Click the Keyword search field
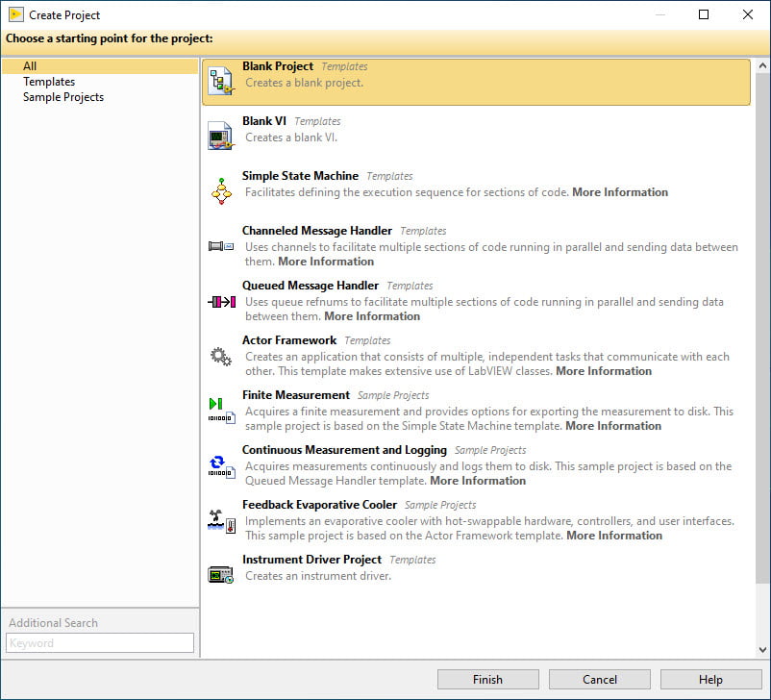 100,643
